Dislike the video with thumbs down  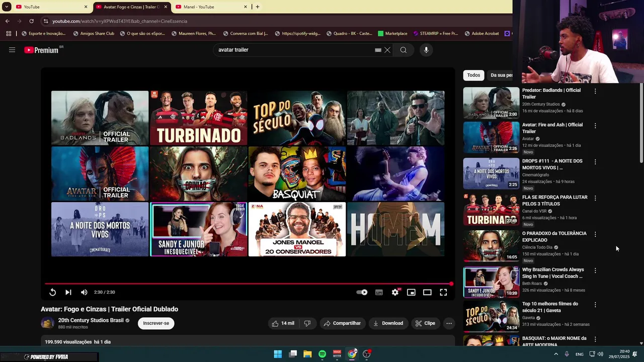(x=307, y=323)
